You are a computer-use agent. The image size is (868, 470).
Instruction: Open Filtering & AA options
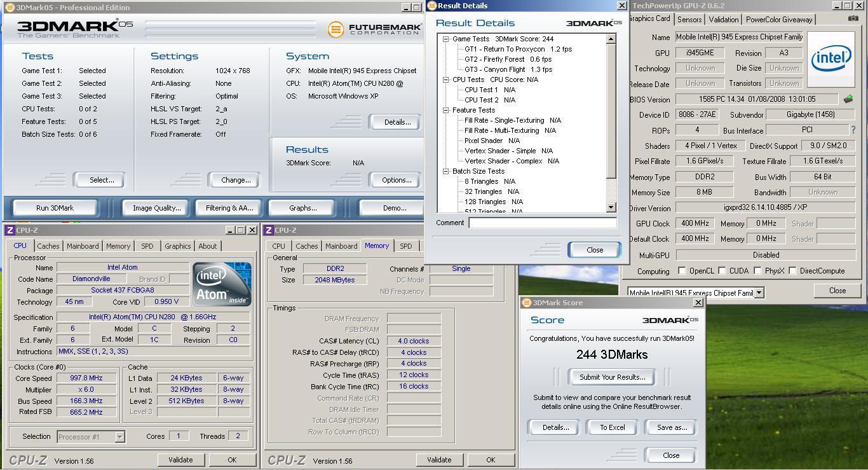pos(229,208)
